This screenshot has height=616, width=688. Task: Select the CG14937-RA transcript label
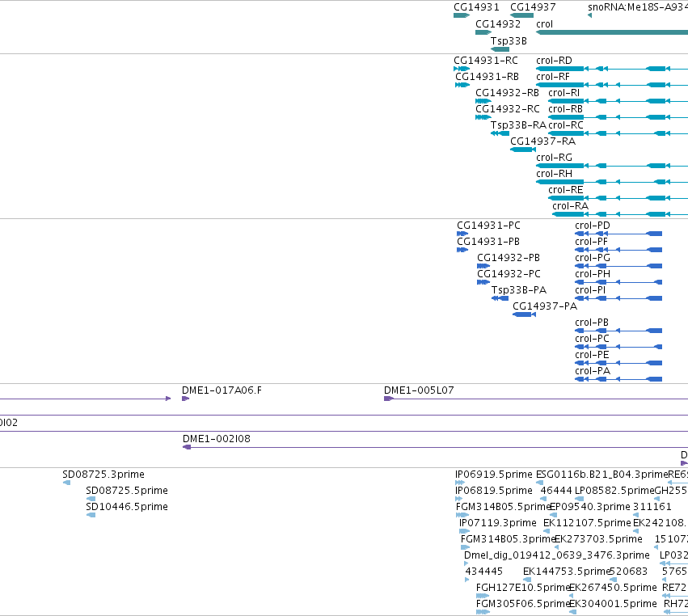point(542,141)
